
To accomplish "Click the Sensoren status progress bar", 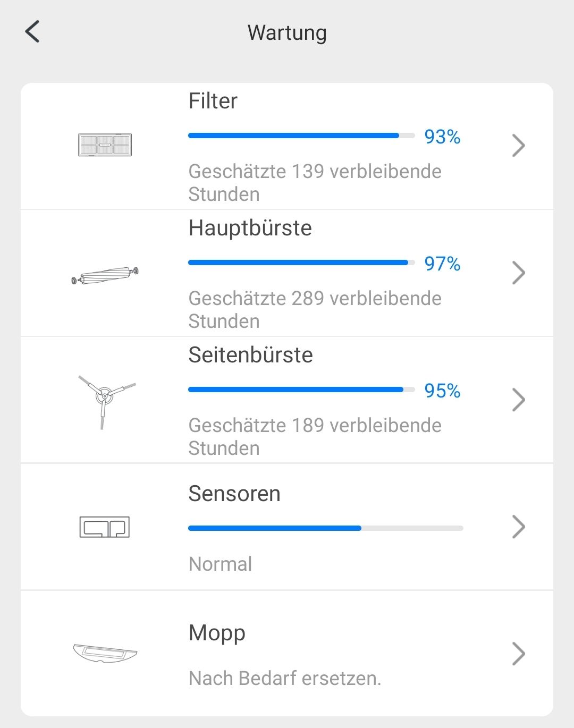I will (x=326, y=528).
